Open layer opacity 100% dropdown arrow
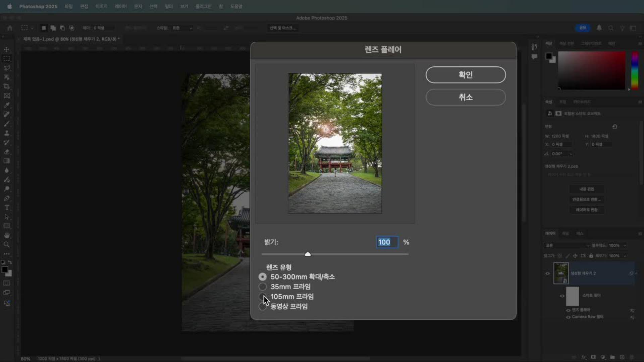The height and width of the screenshot is (362, 644). point(625,246)
